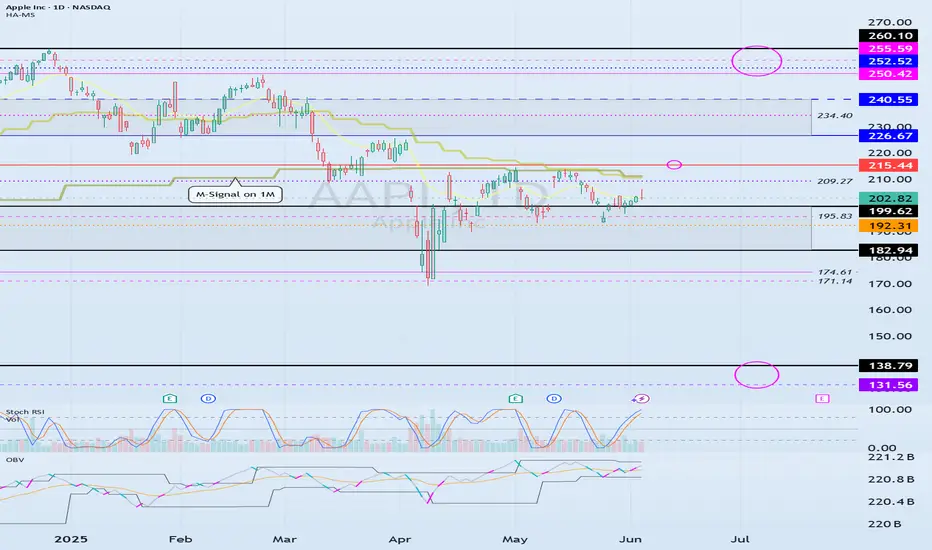Click the 220 B OBV axis value
Image resolution: width=932 pixels, height=550 pixels.
point(884,524)
